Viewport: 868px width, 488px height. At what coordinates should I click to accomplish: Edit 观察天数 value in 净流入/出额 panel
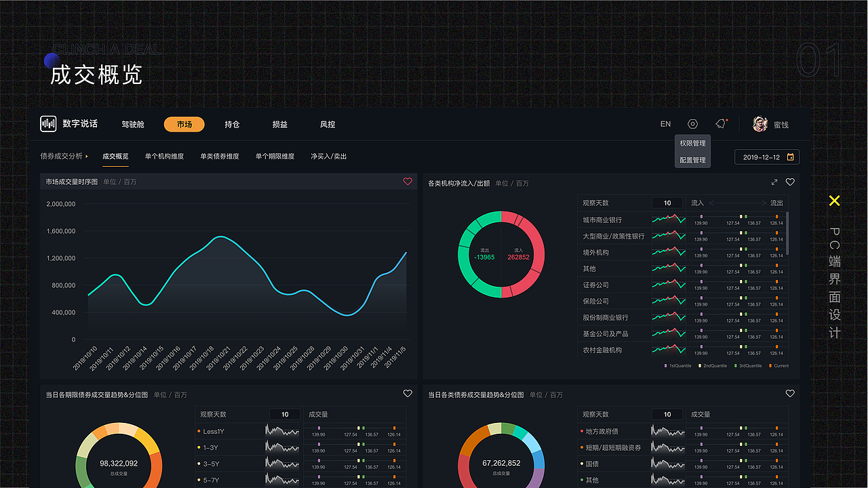pyautogui.click(x=667, y=203)
